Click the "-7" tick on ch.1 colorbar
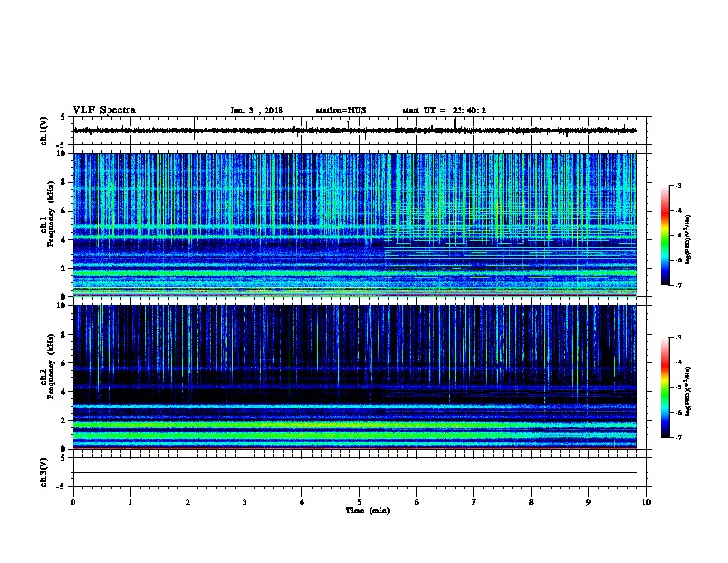Image resolution: width=728 pixels, height=563 pixels. (677, 285)
